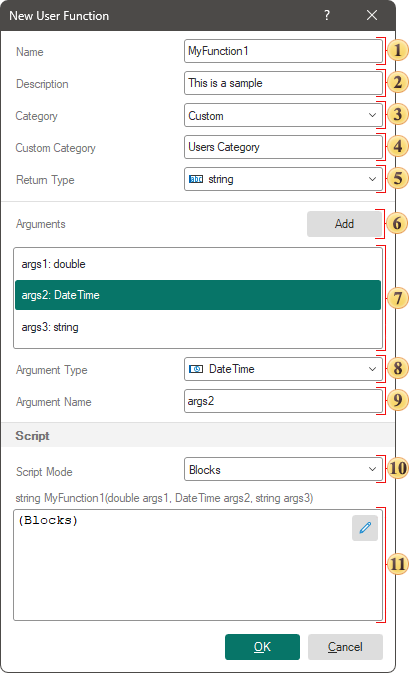Expand the Category dropdown showing Custom
This screenshot has height=673, width=410.
pos(372,115)
